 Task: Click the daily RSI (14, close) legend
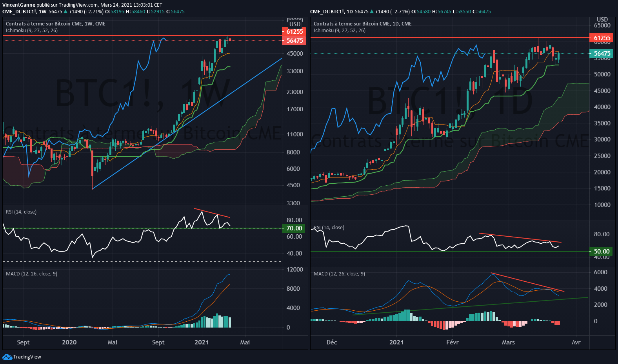click(329, 228)
